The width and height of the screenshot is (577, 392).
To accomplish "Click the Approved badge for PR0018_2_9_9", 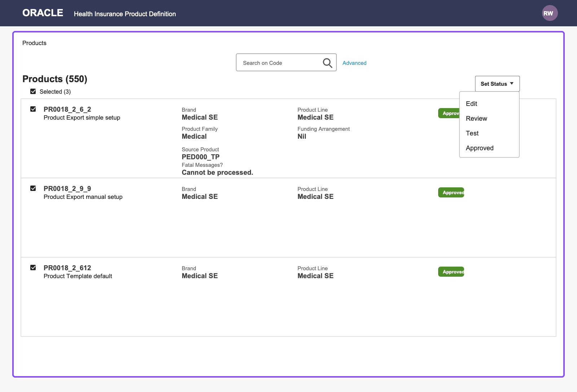I will click(x=451, y=192).
